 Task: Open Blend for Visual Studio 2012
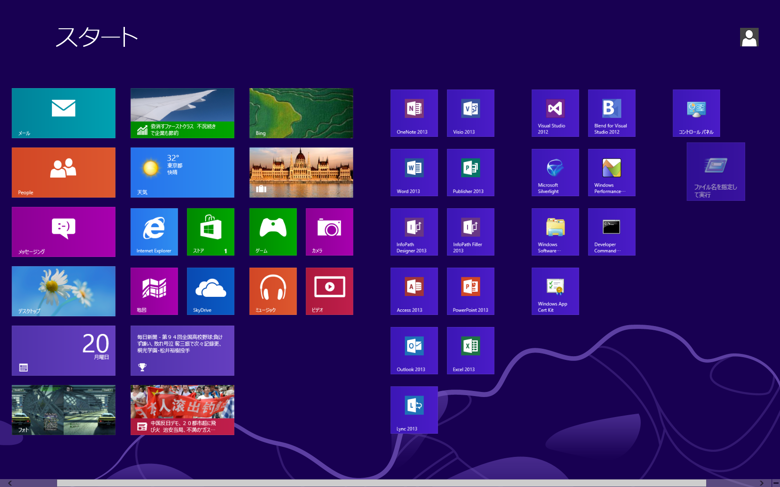(612, 113)
